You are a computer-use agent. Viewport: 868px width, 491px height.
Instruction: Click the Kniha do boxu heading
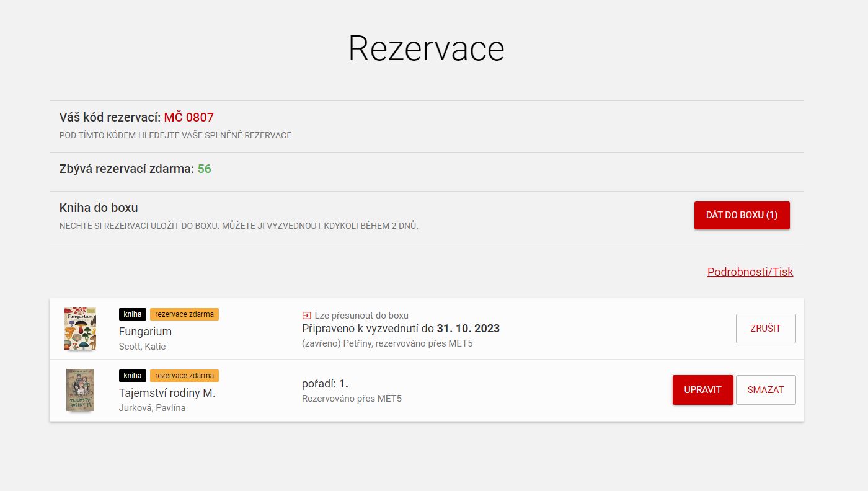99,208
